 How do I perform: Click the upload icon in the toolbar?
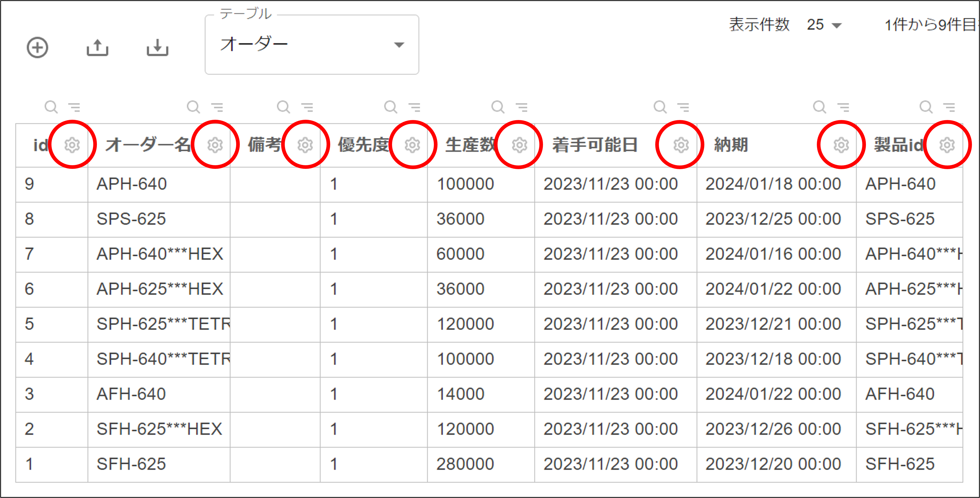97,48
